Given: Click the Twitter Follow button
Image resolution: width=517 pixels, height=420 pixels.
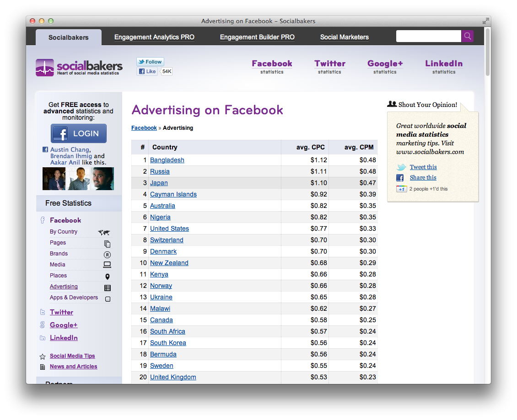Looking at the screenshot, I should 150,62.
